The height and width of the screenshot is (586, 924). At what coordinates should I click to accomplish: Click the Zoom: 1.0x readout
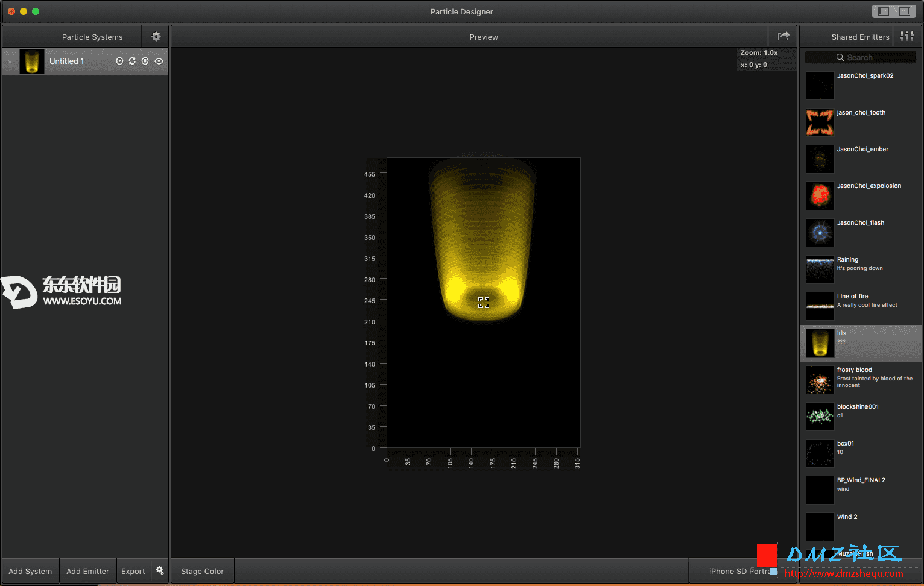pos(759,53)
